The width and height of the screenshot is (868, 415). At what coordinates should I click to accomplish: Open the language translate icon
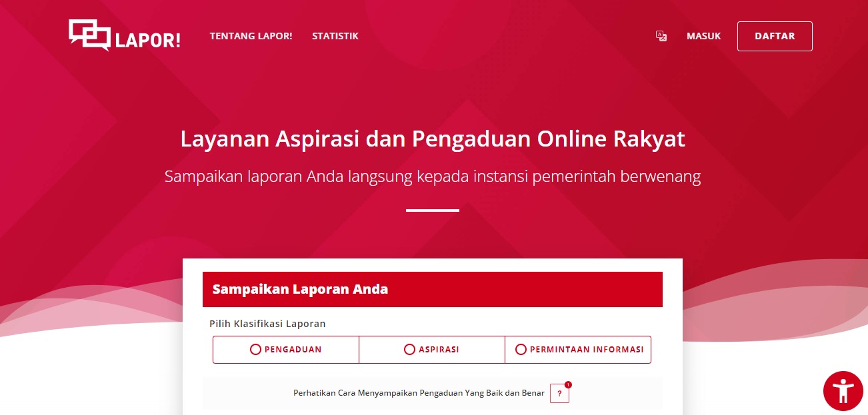coord(661,36)
